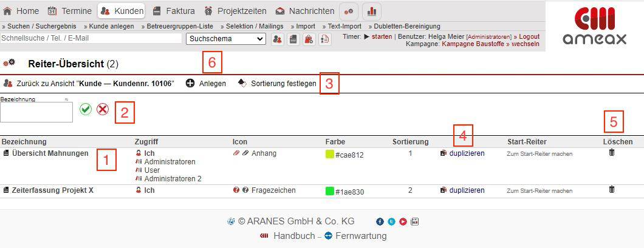Image resolution: width=644 pixels, height=248 pixels.
Task: Open the statistics bar chart icon
Action: tap(371, 11)
